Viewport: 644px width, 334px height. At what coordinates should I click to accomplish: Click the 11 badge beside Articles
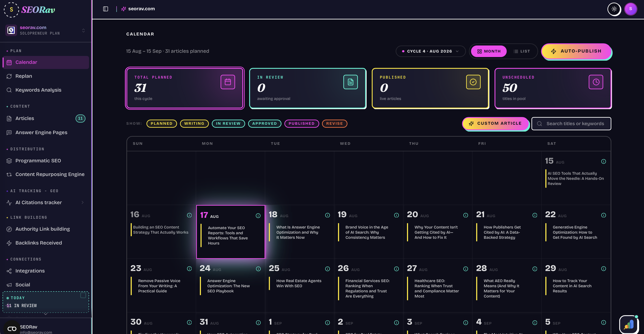80,119
